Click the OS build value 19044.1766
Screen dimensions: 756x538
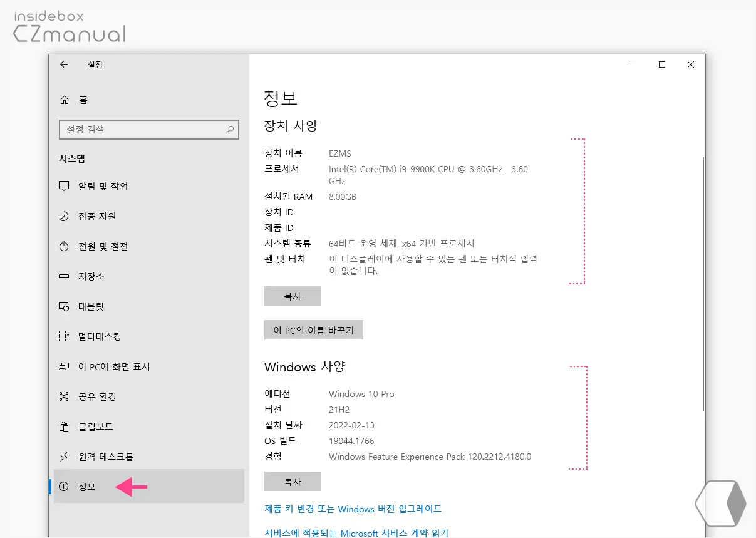click(x=351, y=441)
